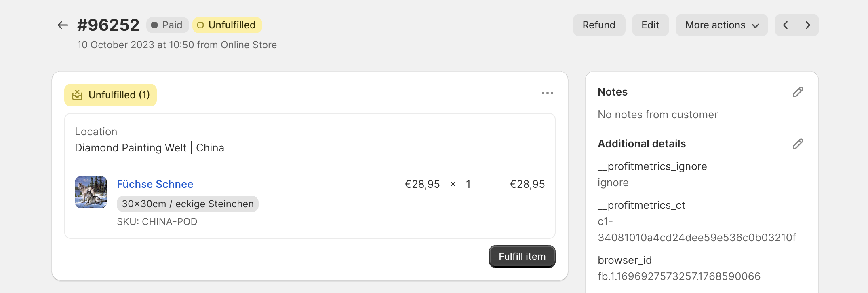Click the browser_id value text
868x293 pixels.
coord(679,276)
